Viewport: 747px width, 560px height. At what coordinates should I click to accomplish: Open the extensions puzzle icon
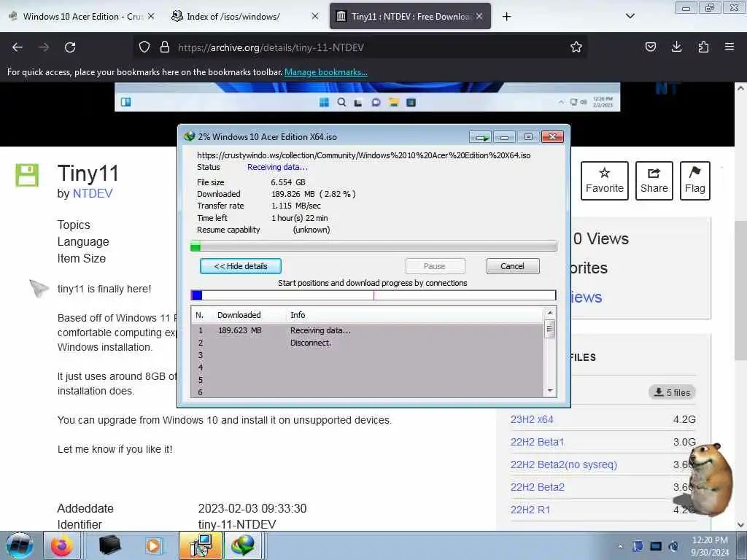703,47
